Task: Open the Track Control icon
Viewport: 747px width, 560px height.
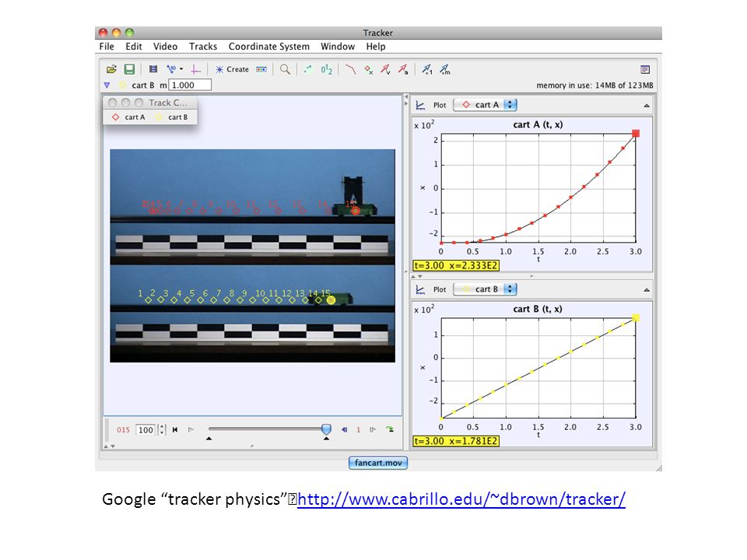Action: click(261, 69)
